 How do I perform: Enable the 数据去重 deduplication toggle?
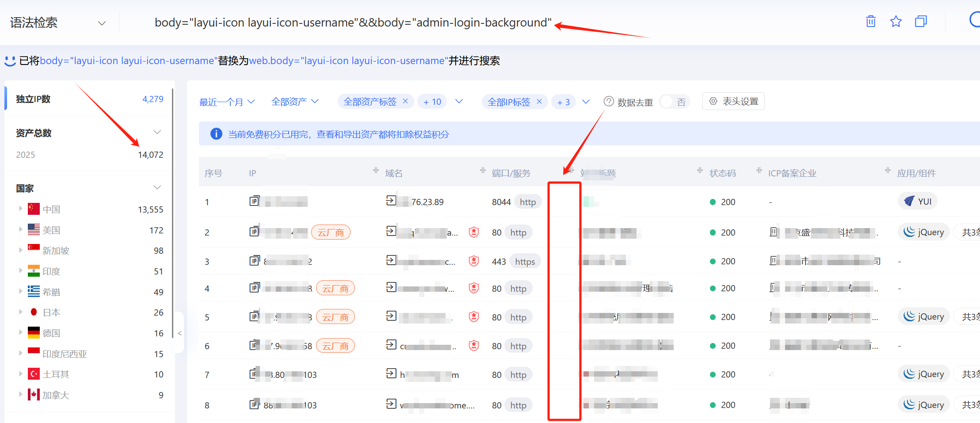[x=674, y=101]
